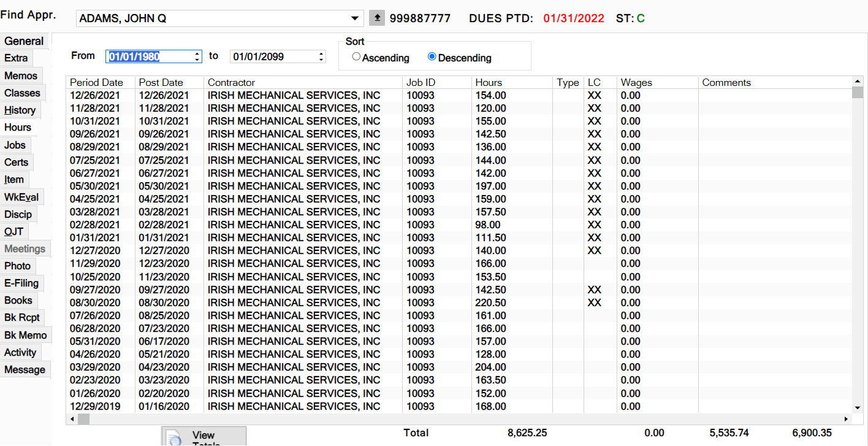Switch to the General tab
The width and height of the screenshot is (868, 446).
click(x=24, y=41)
